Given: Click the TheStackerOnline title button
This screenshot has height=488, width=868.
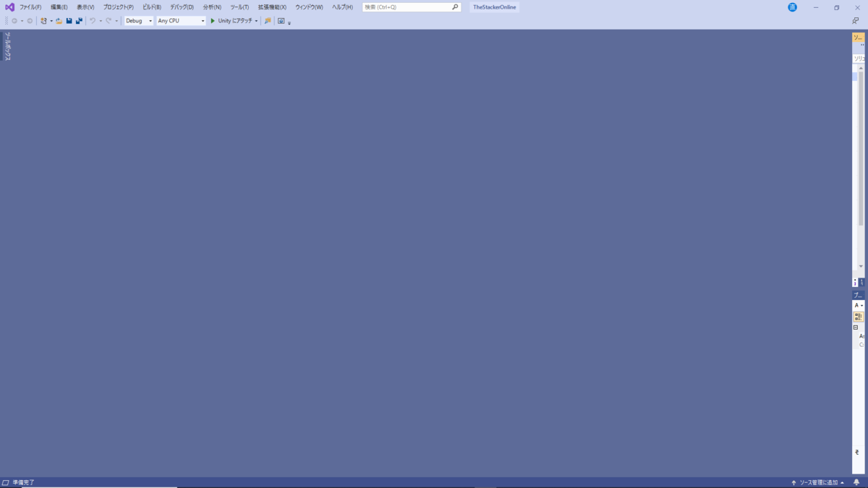Looking at the screenshot, I should (x=494, y=7).
